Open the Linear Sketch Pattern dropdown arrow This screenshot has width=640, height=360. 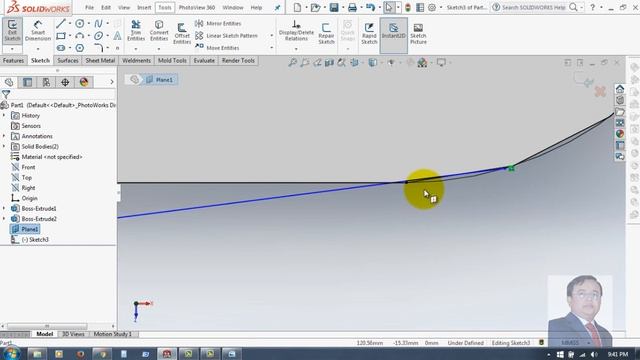(272, 36)
